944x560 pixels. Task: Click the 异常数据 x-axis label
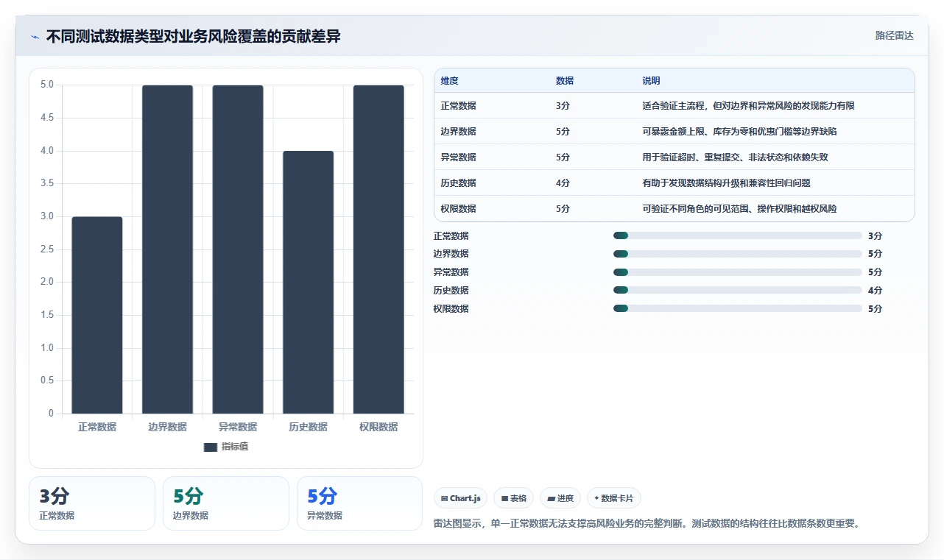[238, 427]
